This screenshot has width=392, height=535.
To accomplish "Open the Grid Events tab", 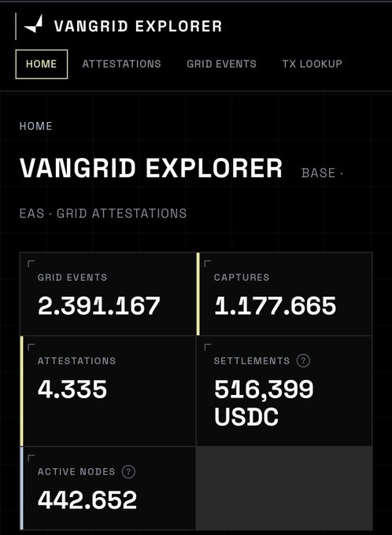I will click(x=221, y=64).
